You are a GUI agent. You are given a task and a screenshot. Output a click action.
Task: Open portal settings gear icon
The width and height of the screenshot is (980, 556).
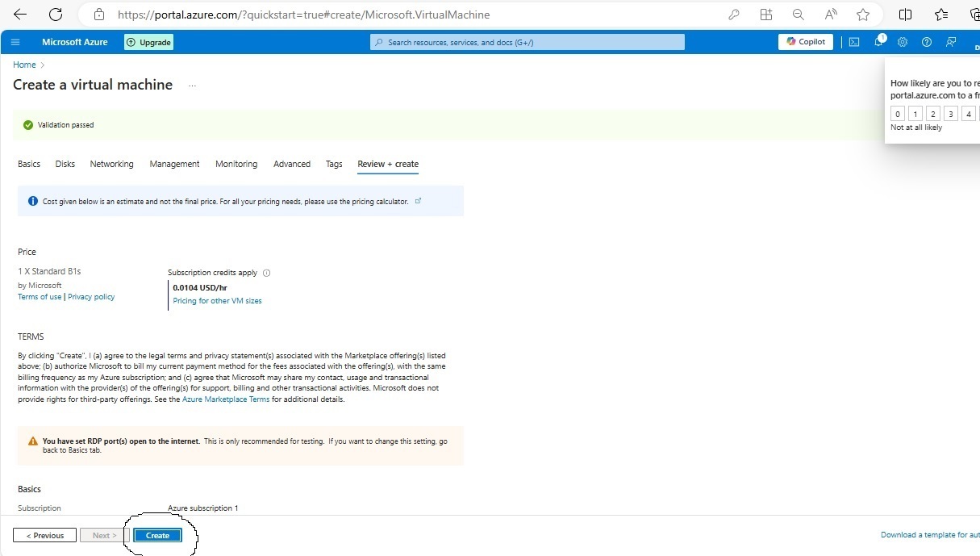[x=903, y=42]
